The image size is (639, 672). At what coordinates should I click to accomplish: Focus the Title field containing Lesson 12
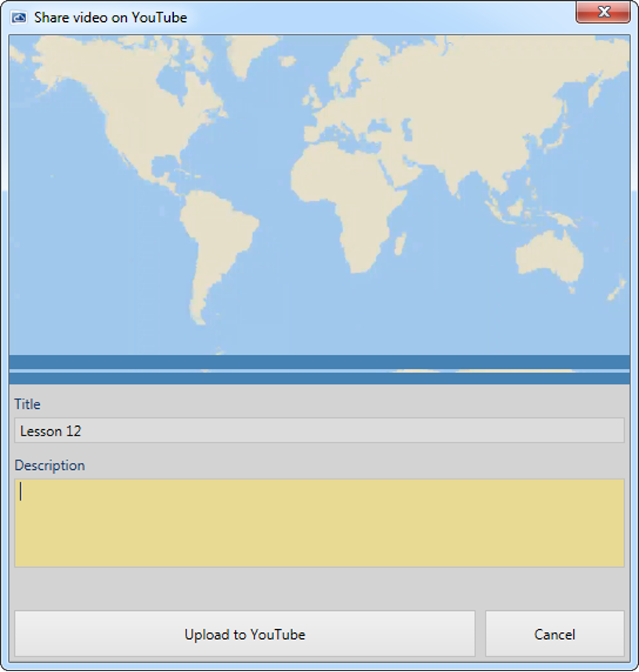pyautogui.click(x=319, y=430)
